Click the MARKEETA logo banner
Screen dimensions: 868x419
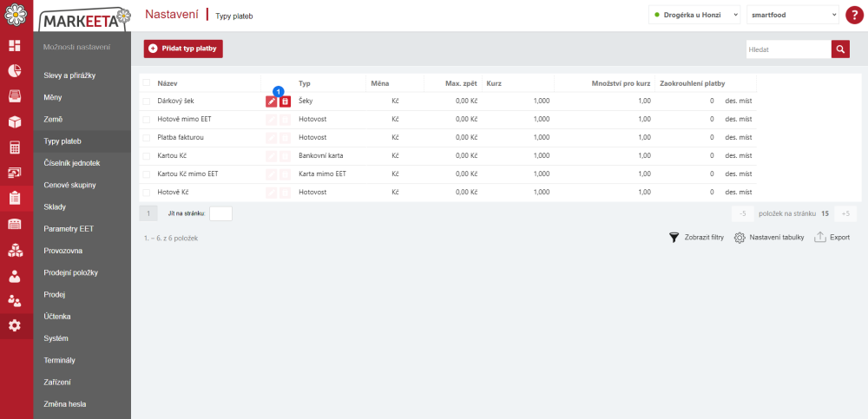(x=84, y=20)
